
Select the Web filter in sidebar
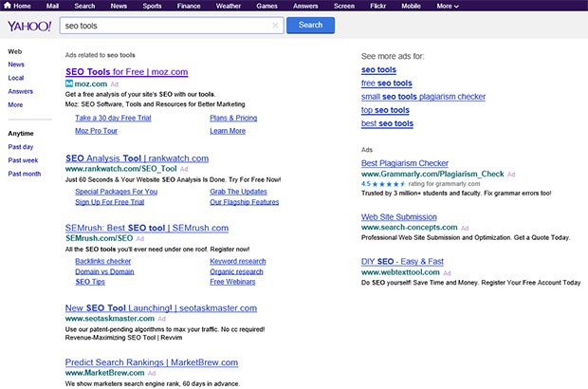tap(15, 51)
